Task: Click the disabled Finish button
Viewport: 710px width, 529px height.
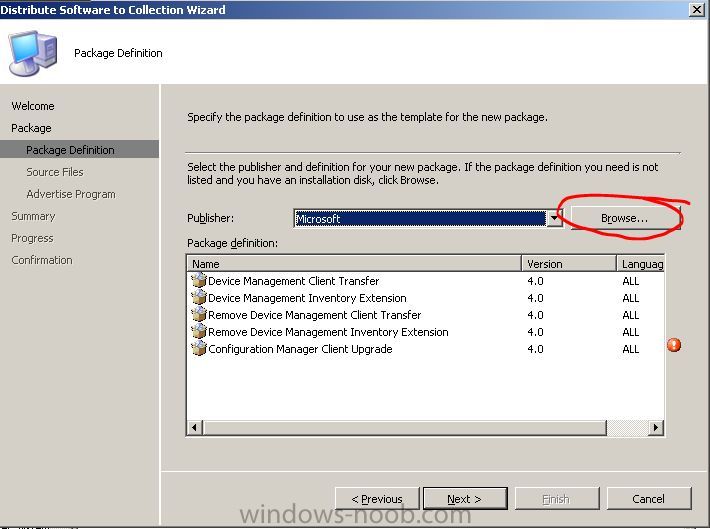Action: coord(556,499)
